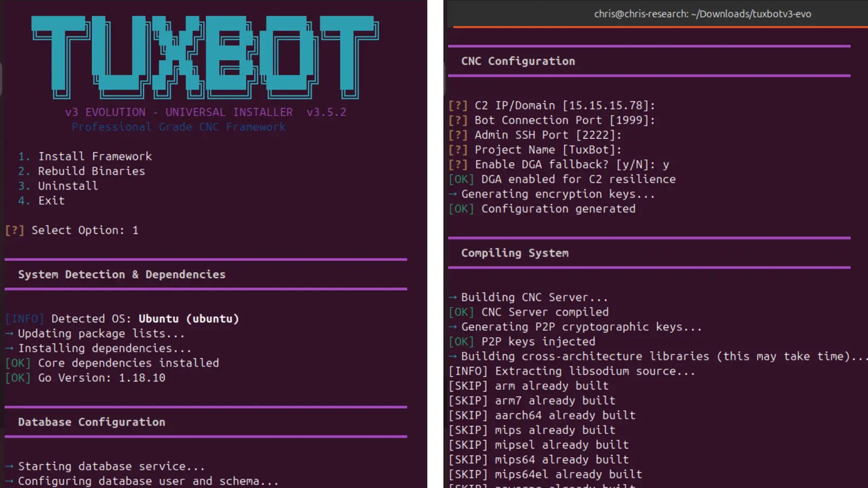The height and width of the screenshot is (488, 868).
Task: Click 'DGA enabled for C2 resilience' line
Action: click(x=562, y=179)
